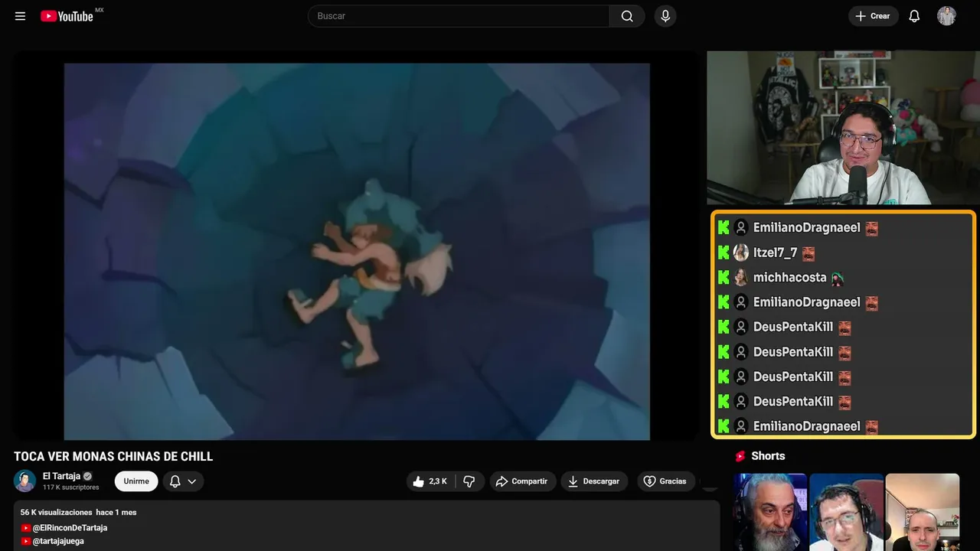Open the hamburger guide menu
The image size is (980, 551).
tap(20, 16)
